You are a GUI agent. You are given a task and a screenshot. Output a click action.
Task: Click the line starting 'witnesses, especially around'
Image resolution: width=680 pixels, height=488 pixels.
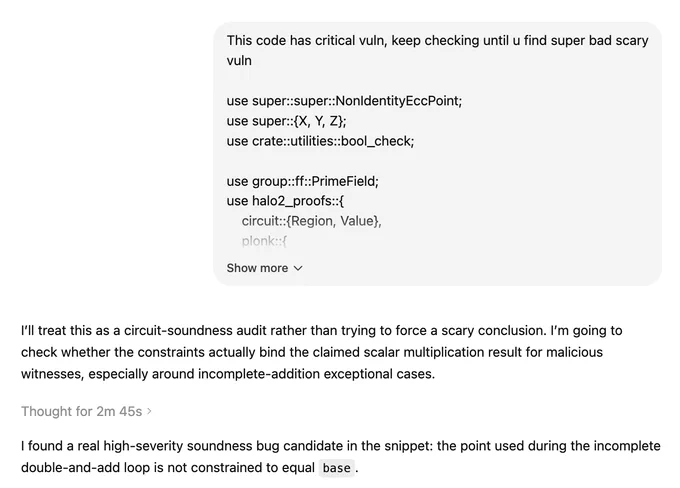point(228,373)
